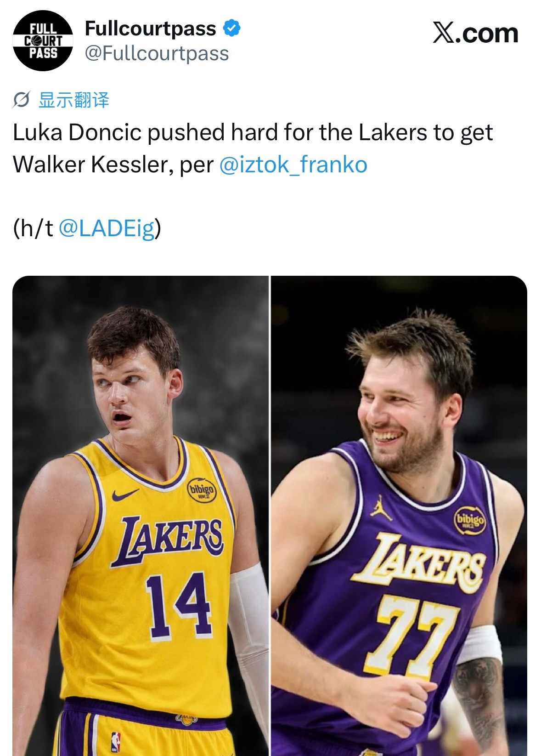Click the @Fullcourtpass handle

157,54
